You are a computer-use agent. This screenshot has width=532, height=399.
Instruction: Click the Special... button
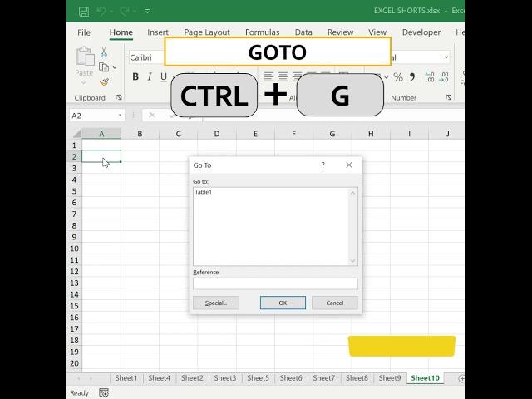click(216, 303)
